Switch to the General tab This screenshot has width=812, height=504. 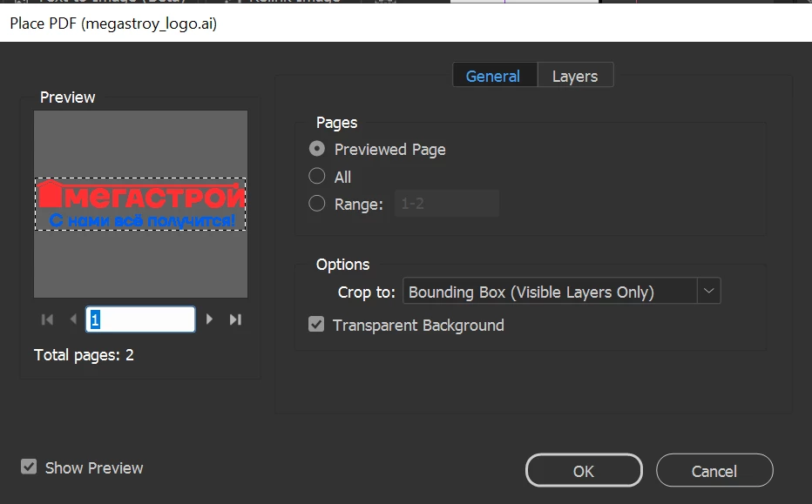pyautogui.click(x=495, y=76)
